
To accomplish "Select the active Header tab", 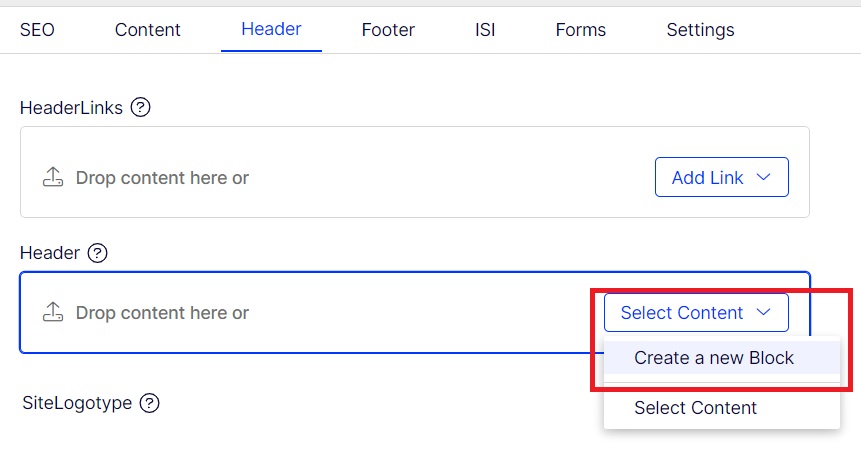I will (x=271, y=29).
